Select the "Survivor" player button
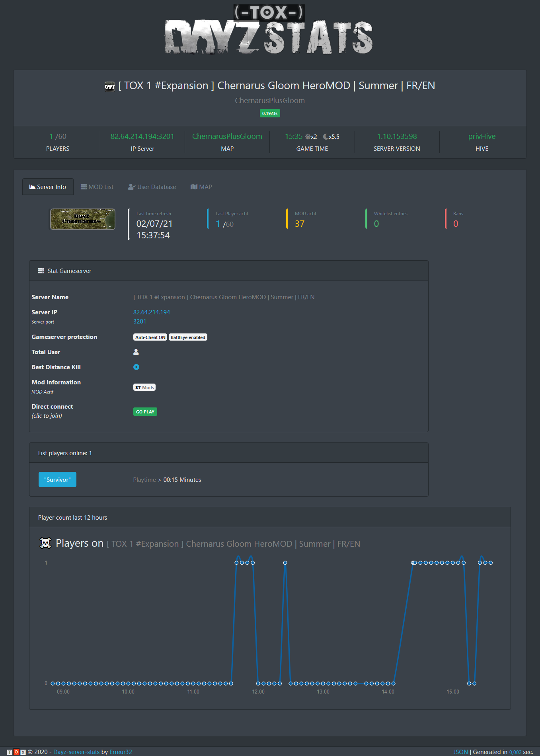Image resolution: width=540 pixels, height=756 pixels. click(57, 479)
